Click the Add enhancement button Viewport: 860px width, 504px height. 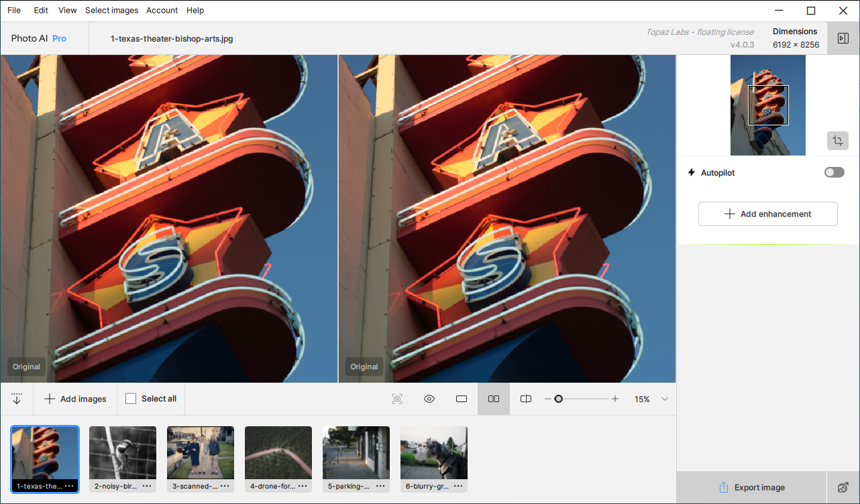coord(767,214)
